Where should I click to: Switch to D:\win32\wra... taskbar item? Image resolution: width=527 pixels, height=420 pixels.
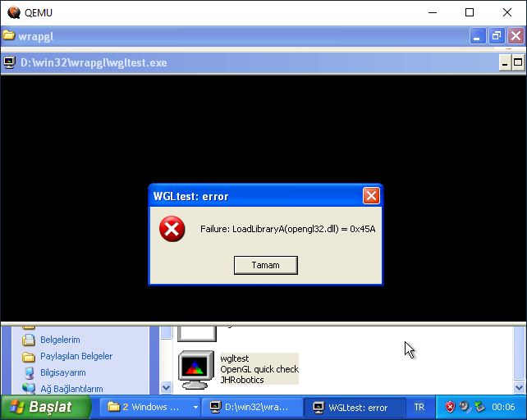pyautogui.click(x=252, y=407)
